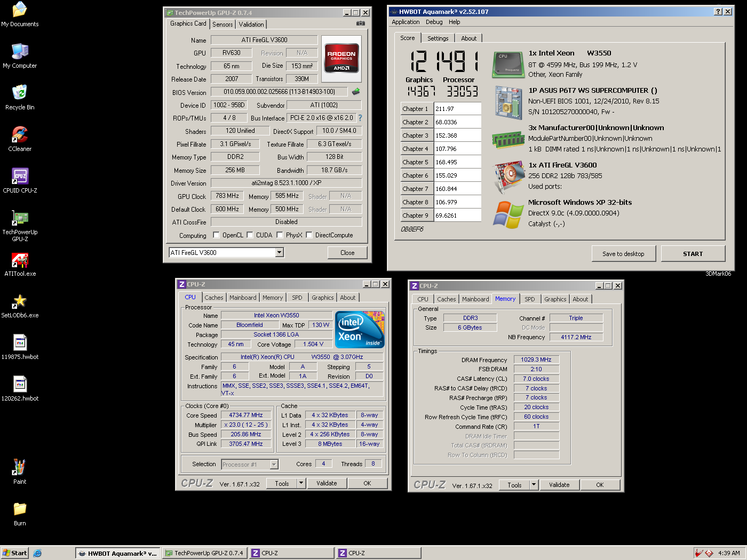Switch to Caches tab in CPU-Z CPU window
This screenshot has height=560, width=747.
click(214, 298)
